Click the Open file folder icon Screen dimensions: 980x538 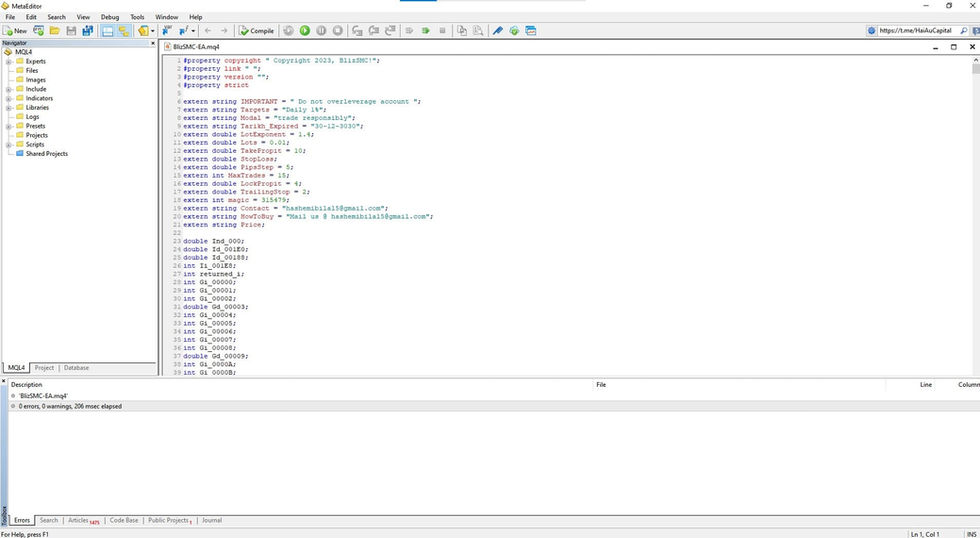pyautogui.click(x=55, y=31)
